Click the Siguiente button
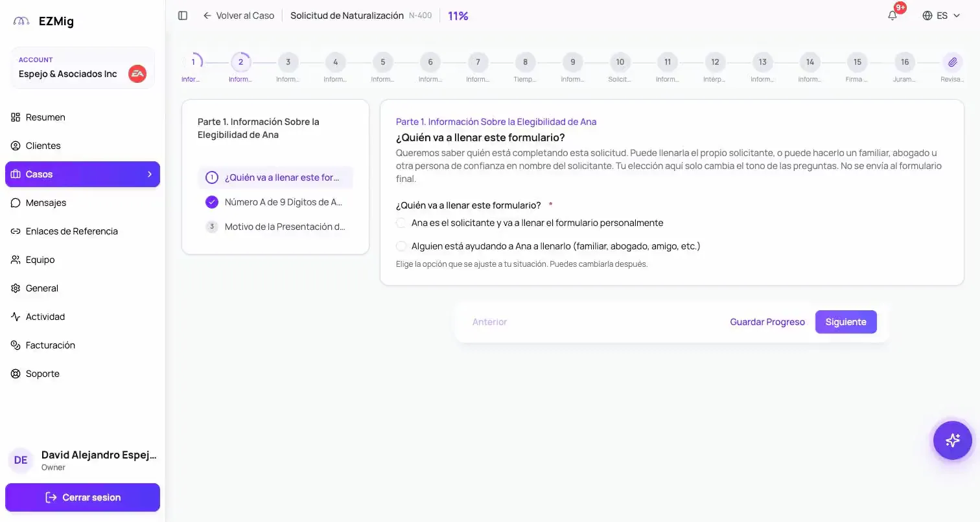980x522 pixels. (846, 322)
